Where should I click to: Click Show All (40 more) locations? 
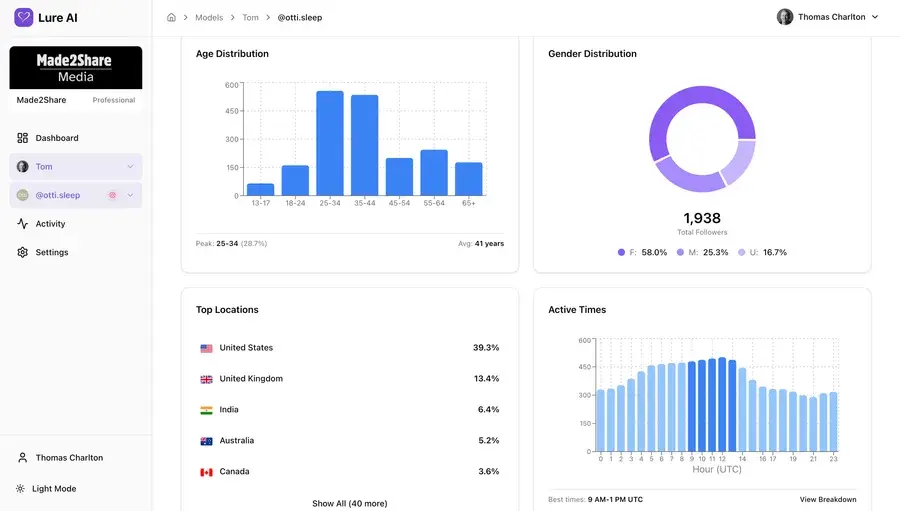click(x=350, y=504)
